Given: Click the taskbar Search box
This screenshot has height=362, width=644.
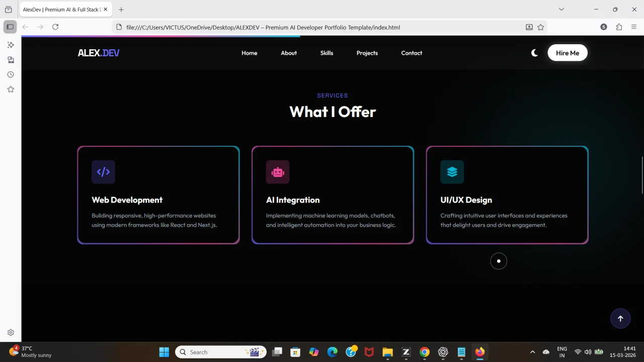Looking at the screenshot, I should (221, 352).
